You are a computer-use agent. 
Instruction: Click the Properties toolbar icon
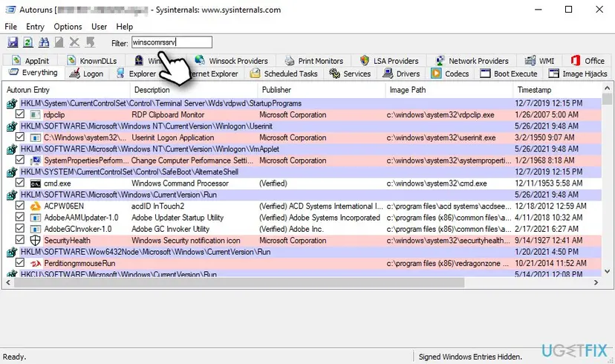[59, 42]
